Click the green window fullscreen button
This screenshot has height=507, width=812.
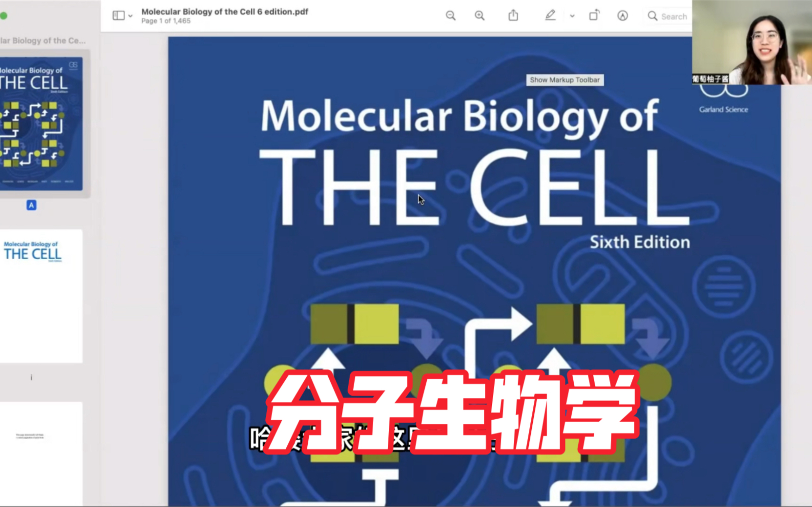coord(3,16)
